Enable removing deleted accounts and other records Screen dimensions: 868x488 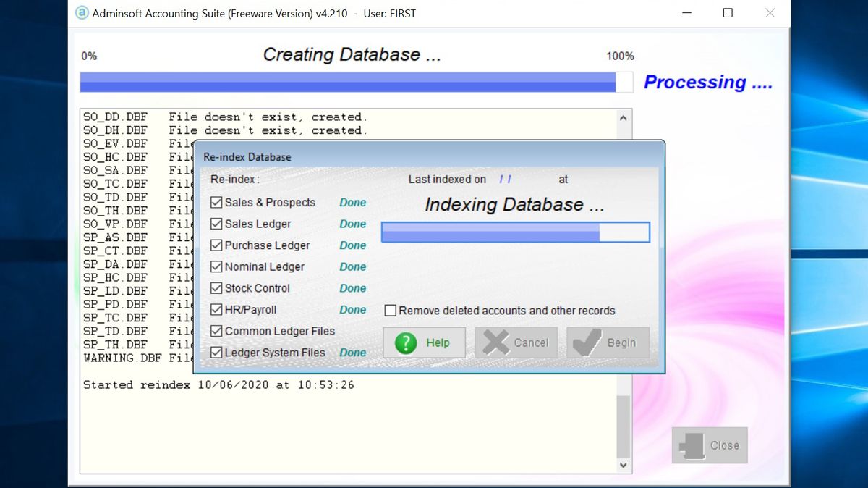391,310
